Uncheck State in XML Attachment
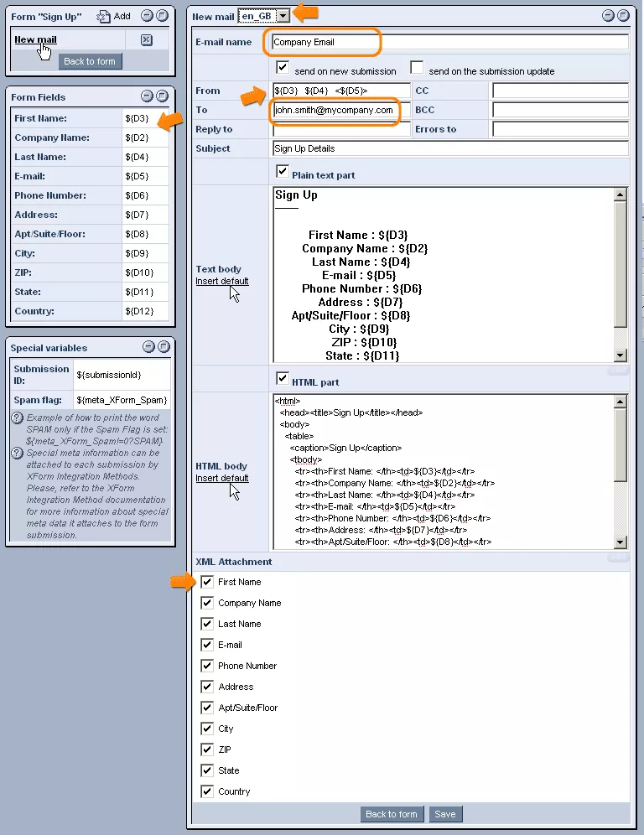644x835 pixels. (x=207, y=770)
